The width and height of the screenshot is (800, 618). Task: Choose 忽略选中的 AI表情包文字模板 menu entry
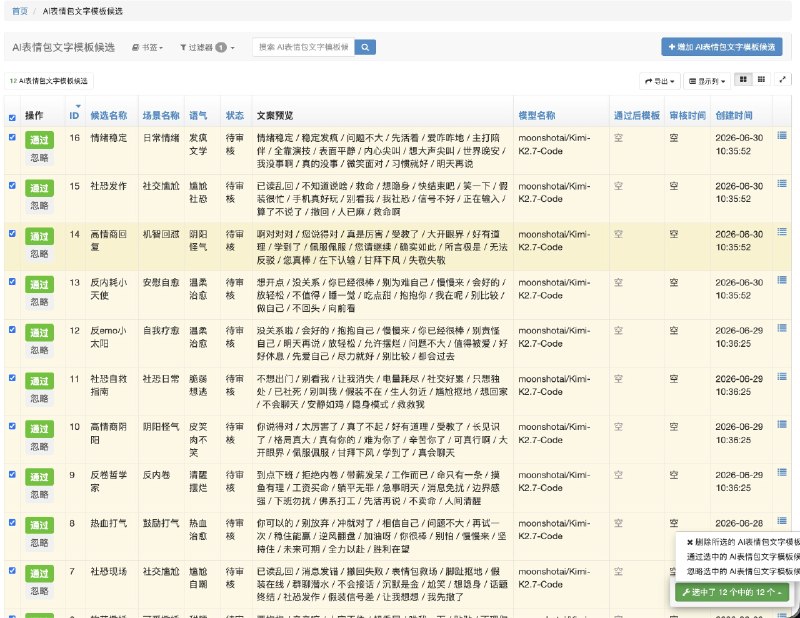click(x=743, y=571)
